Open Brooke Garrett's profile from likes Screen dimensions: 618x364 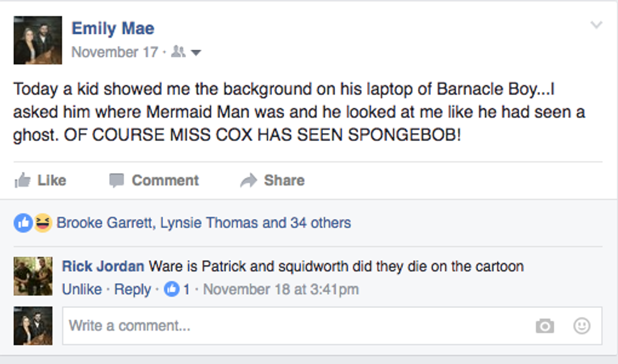point(103,222)
